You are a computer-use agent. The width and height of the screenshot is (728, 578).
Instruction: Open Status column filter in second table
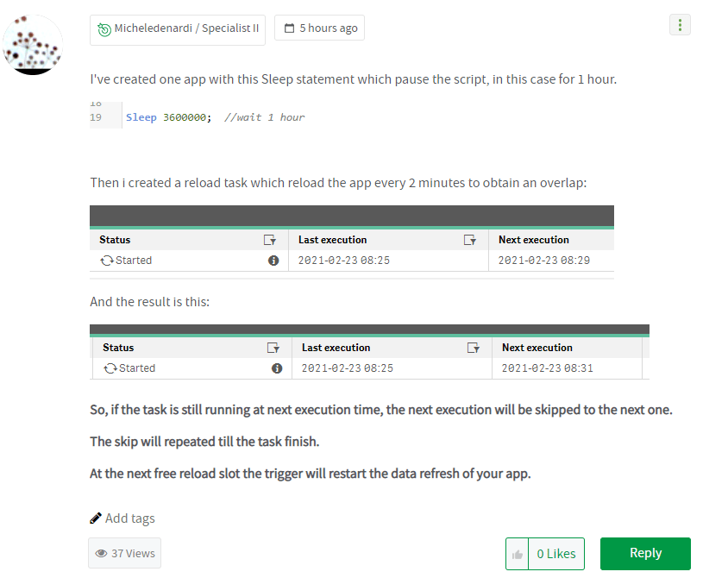(273, 348)
